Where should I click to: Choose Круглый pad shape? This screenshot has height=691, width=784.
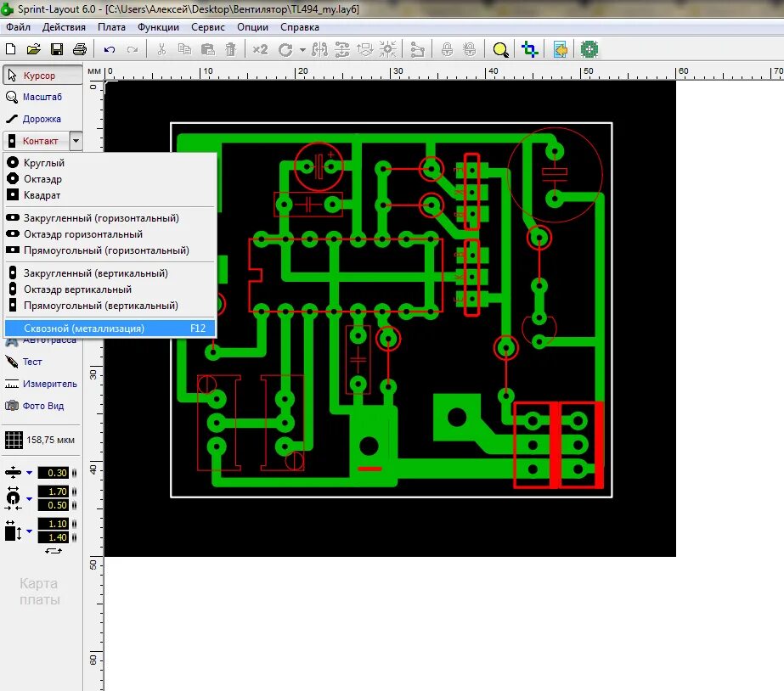pyautogui.click(x=110, y=163)
